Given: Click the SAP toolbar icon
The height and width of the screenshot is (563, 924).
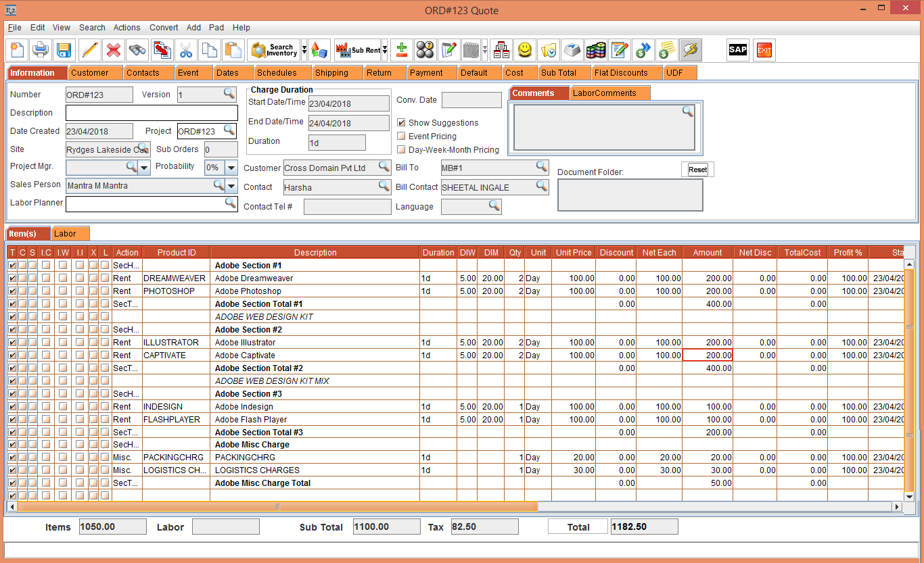Looking at the screenshot, I should click(737, 50).
